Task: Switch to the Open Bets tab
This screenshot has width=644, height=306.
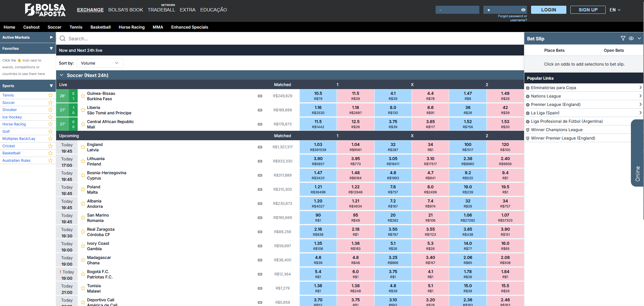Action: point(613,50)
